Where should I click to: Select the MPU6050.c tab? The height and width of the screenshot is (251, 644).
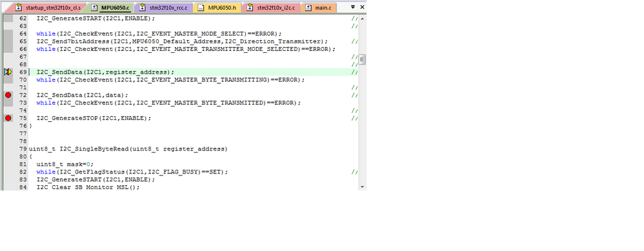coord(110,7)
